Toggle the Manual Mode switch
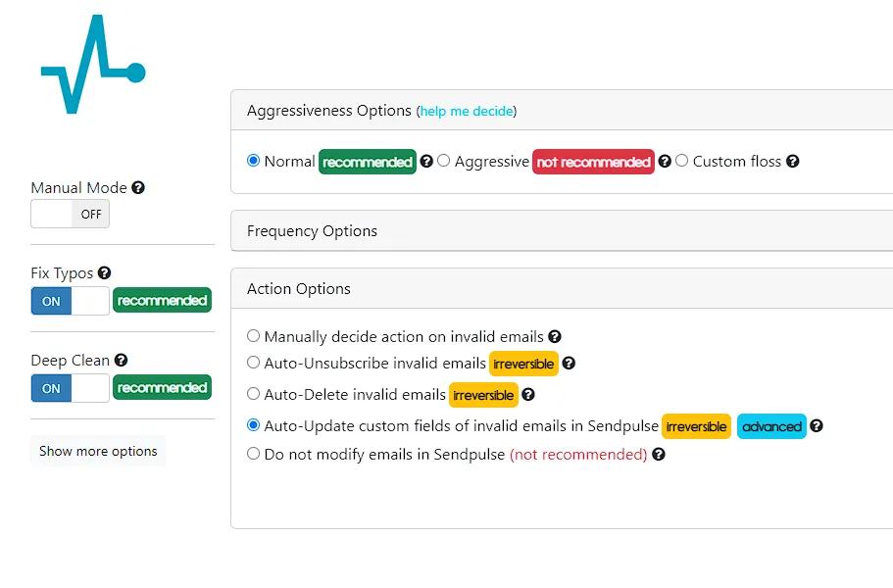The height and width of the screenshot is (588, 893). pyautogui.click(x=70, y=214)
